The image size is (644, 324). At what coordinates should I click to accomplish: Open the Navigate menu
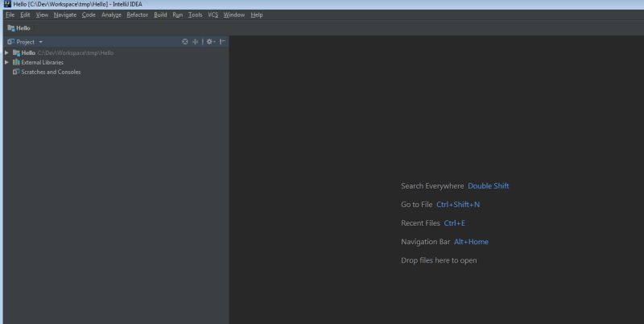(65, 15)
